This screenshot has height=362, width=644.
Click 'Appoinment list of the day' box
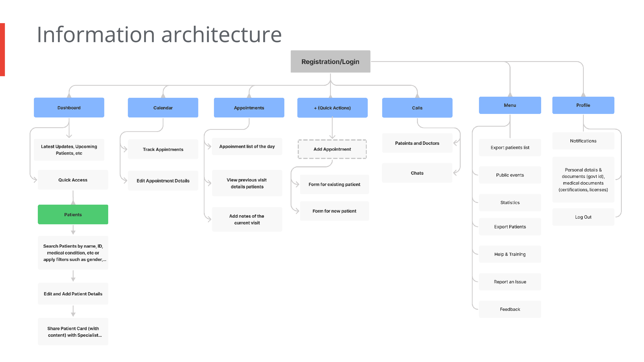[247, 146]
